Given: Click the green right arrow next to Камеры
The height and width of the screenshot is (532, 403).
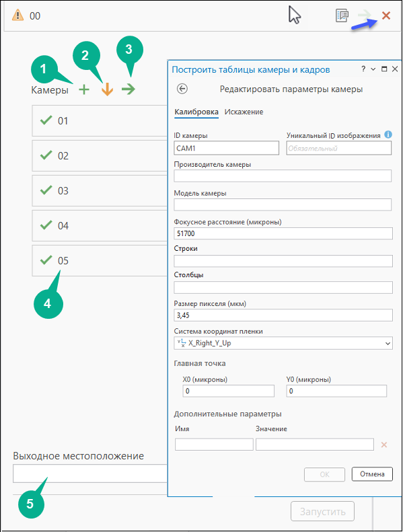Looking at the screenshot, I should click(129, 89).
